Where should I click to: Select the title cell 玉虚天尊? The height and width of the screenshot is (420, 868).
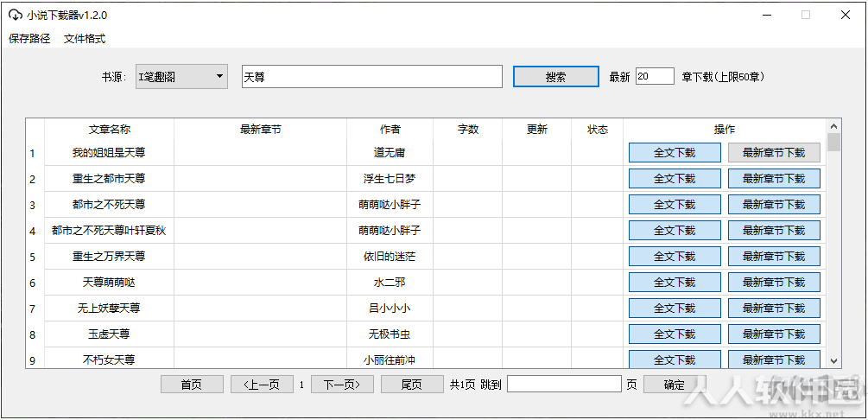click(110, 334)
